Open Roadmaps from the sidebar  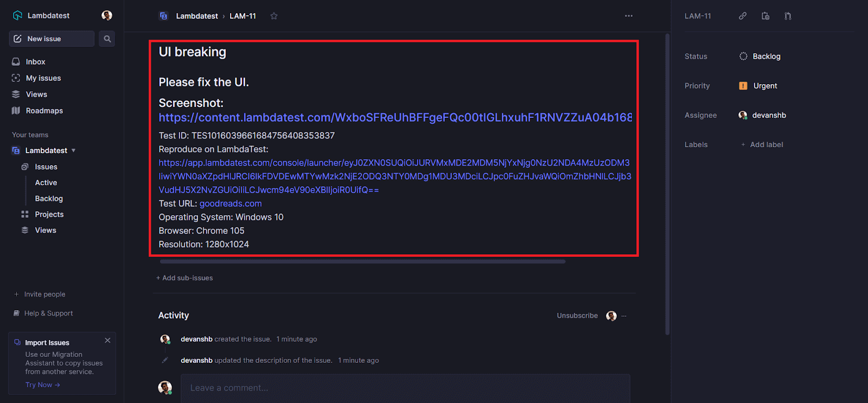[44, 110]
